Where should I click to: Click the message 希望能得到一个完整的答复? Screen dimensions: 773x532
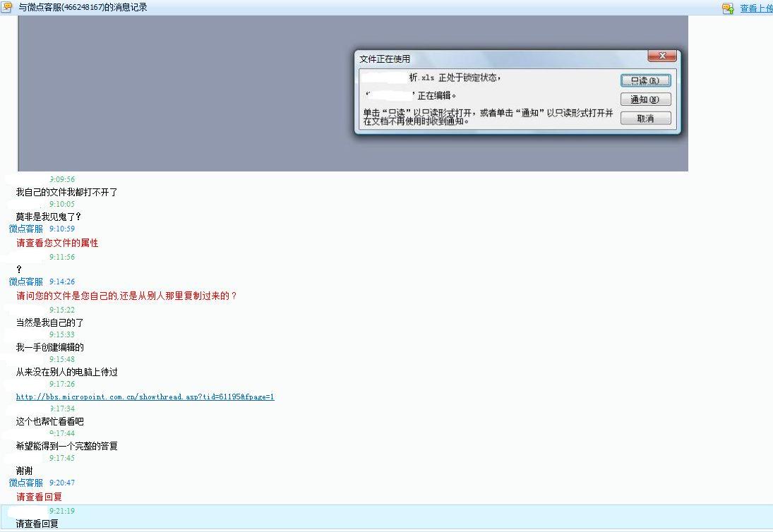(x=66, y=446)
